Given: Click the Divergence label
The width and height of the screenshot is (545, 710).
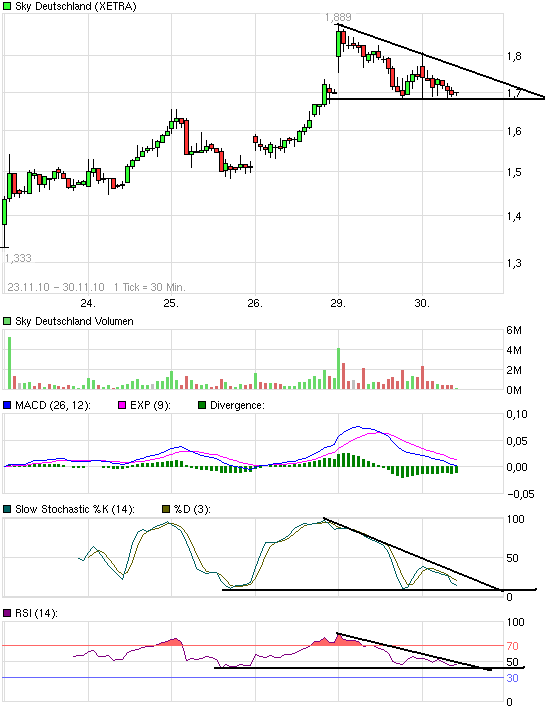Looking at the screenshot, I should 237,405.
